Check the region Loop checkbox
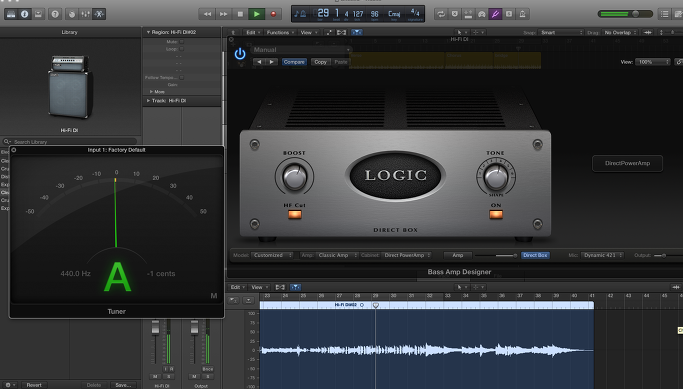This screenshot has width=683, height=389. (x=182, y=49)
